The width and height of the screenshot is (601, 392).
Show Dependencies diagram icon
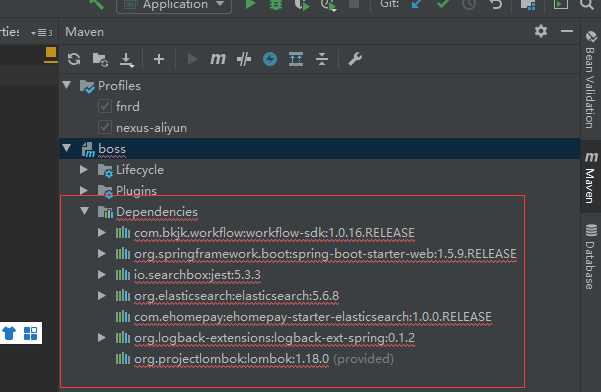pos(296,59)
